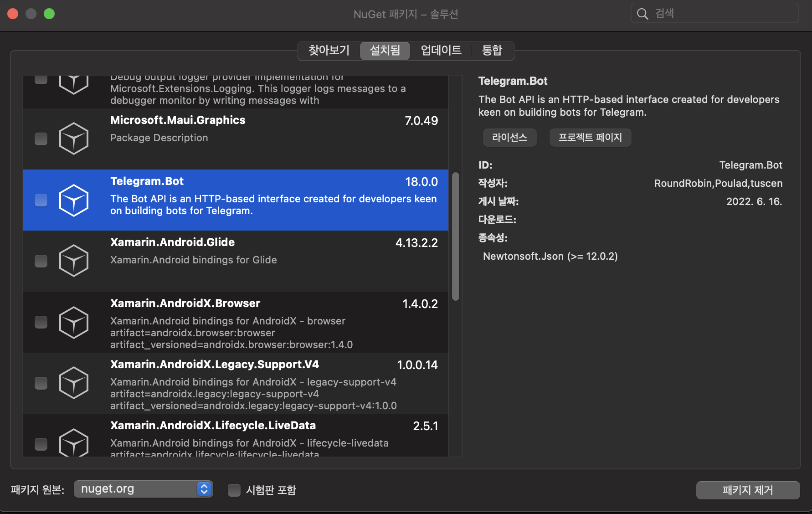Check the Xamarin.Android.Glide checkbox
812x514 pixels.
click(41, 261)
